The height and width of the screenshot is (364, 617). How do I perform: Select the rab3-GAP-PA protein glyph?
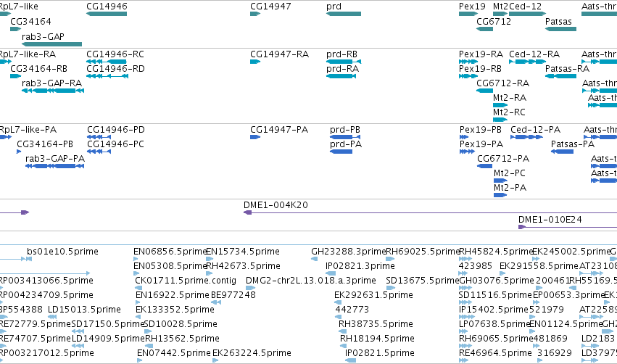click(x=54, y=166)
